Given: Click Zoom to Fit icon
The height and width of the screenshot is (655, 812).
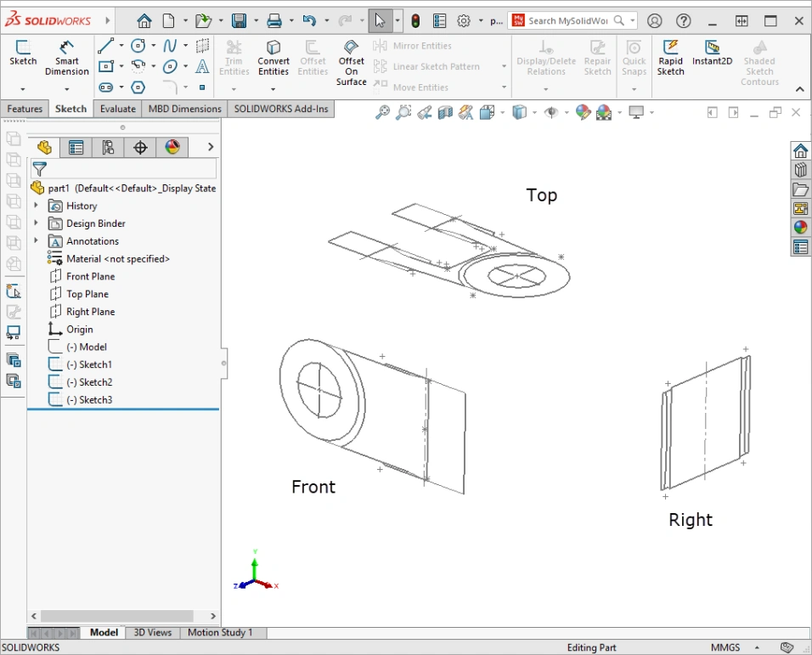Looking at the screenshot, I should click(x=382, y=112).
